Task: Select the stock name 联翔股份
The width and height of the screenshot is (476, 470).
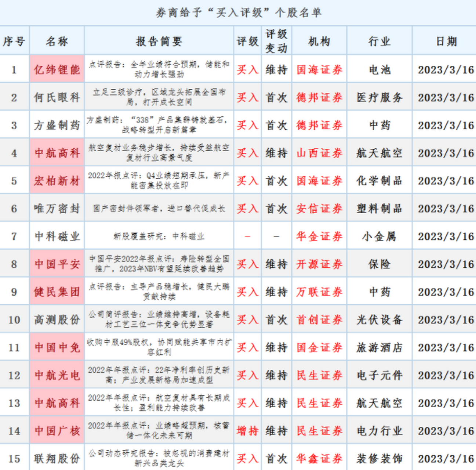Action: click(57, 459)
